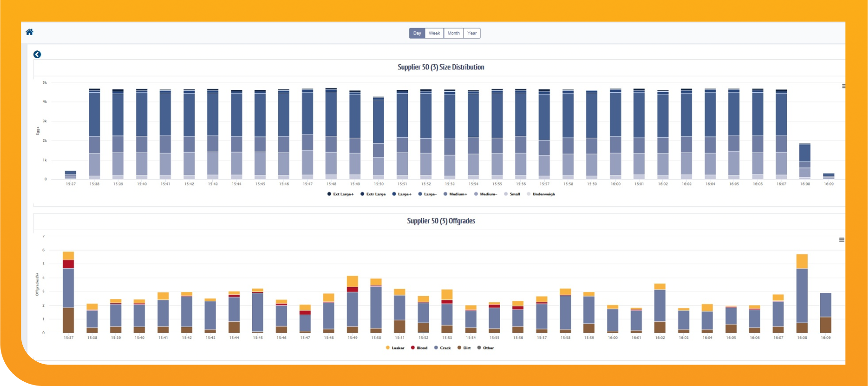Click the 16:08 bar in Offgrades chart
Image resolution: width=868 pixels, height=386 pixels.
click(802, 295)
